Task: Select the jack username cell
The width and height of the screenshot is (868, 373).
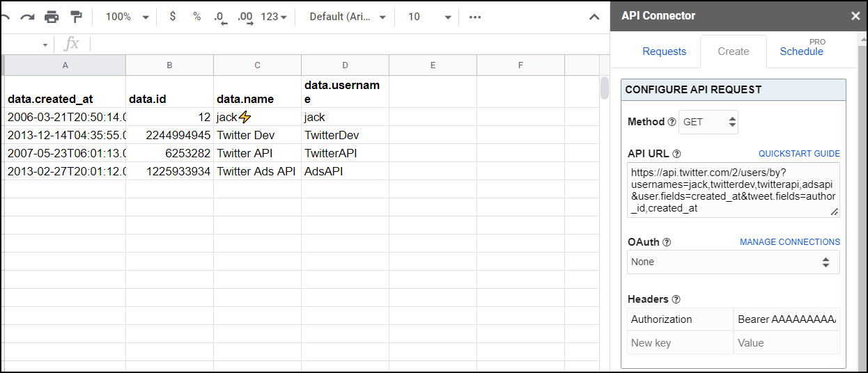Action: [345, 117]
